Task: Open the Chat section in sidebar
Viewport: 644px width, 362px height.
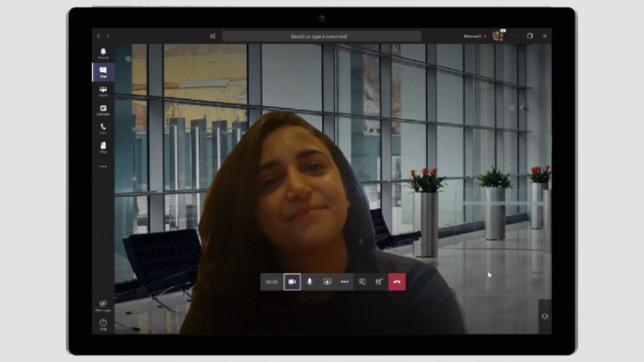Action: [103, 72]
